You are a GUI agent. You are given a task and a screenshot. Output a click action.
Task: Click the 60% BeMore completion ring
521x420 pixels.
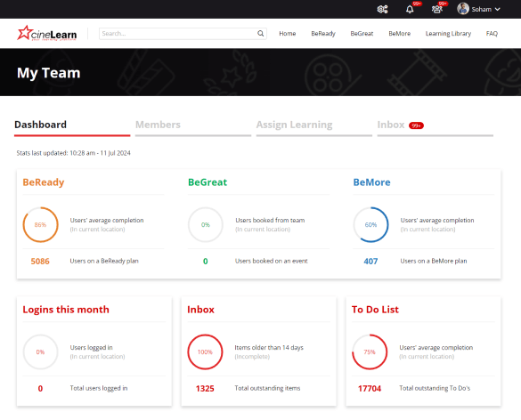(370, 225)
